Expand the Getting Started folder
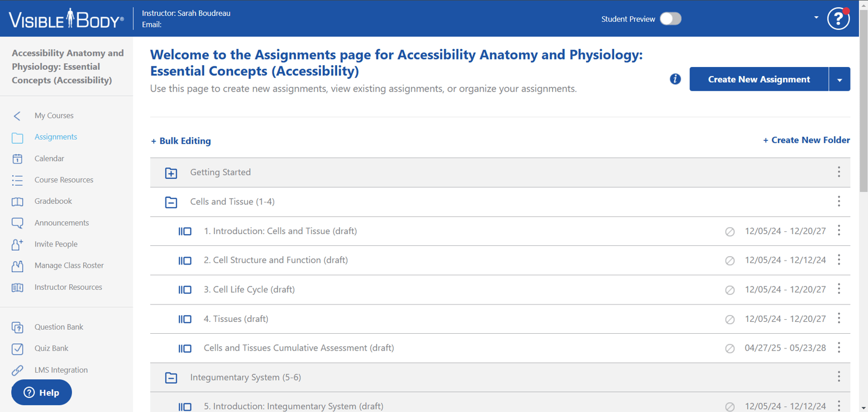The image size is (868, 412). 171,173
